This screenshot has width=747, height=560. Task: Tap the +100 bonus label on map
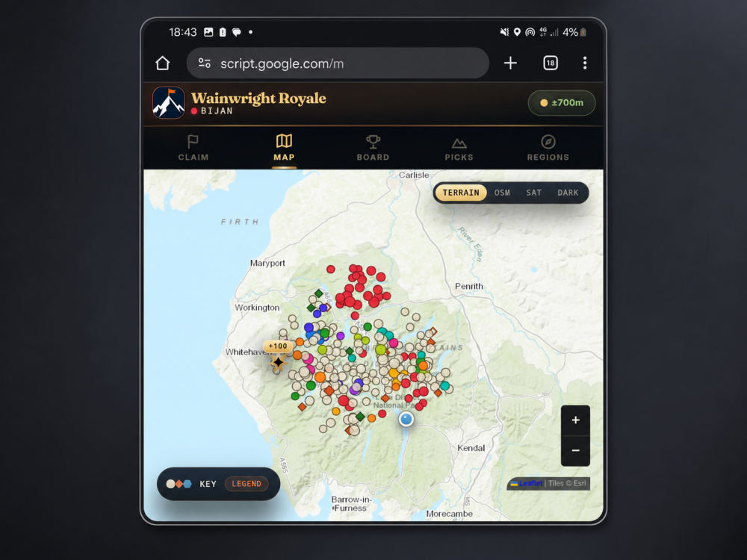pos(278,346)
